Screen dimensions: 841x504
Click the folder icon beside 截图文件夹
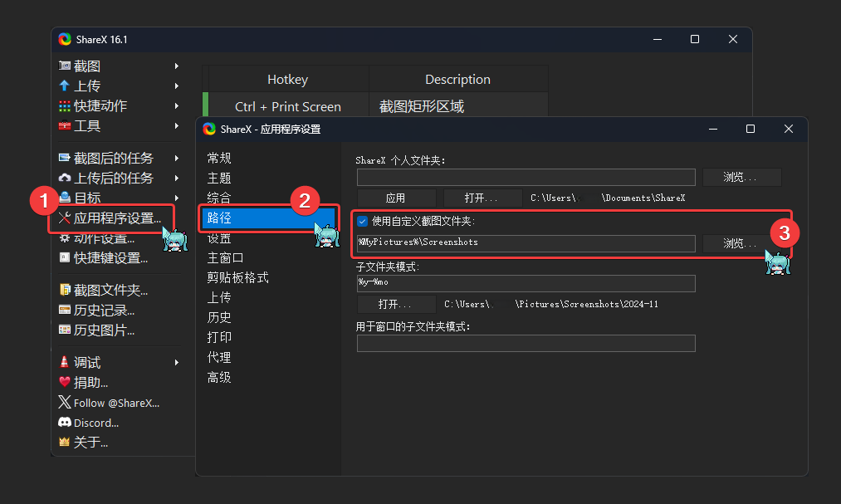coord(65,290)
